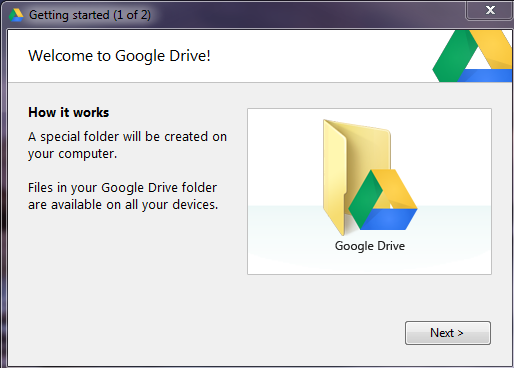Screen dimensions: 514x368
Task: Click the Next > button
Action: click(448, 333)
